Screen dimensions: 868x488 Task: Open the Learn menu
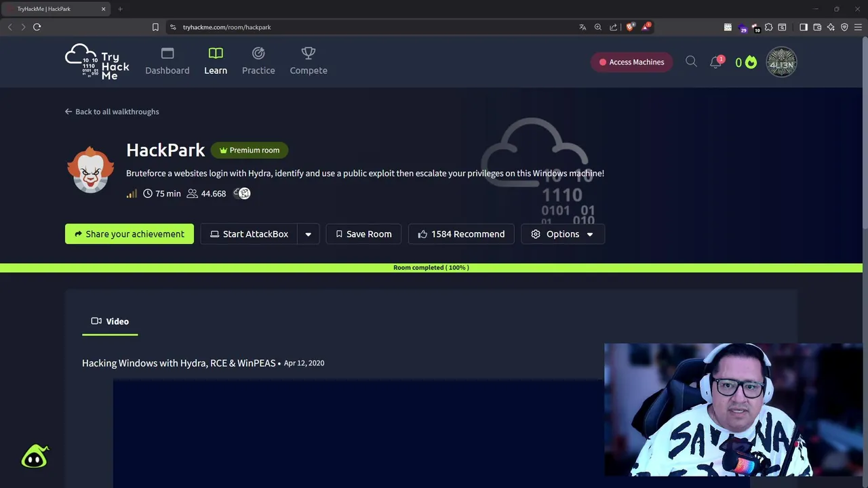216,62
